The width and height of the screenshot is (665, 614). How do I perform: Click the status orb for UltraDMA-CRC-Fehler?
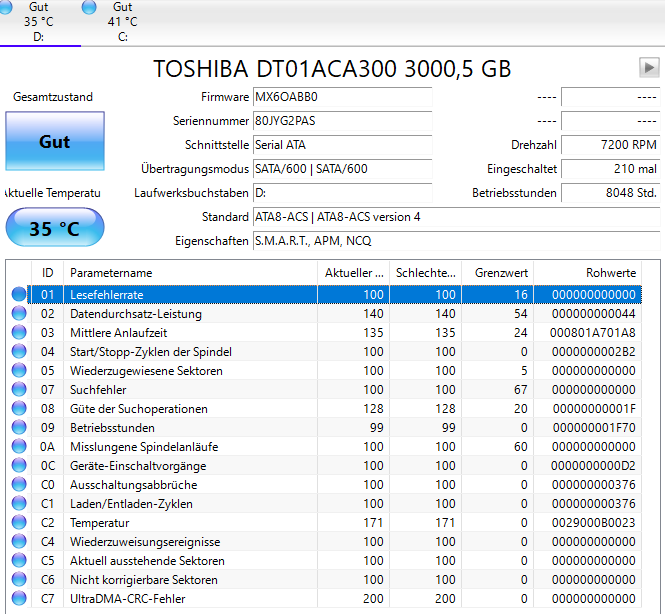pos(19,598)
